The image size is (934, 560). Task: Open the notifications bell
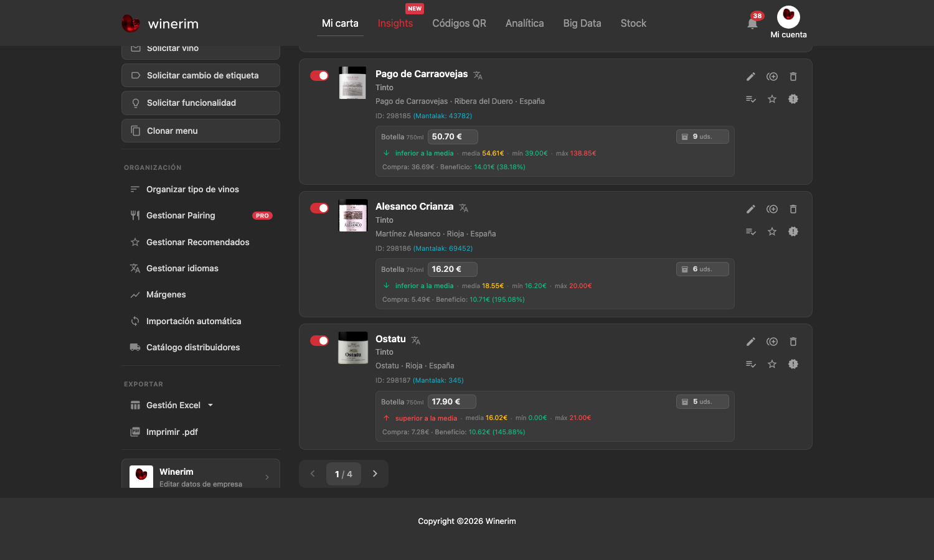(x=752, y=24)
